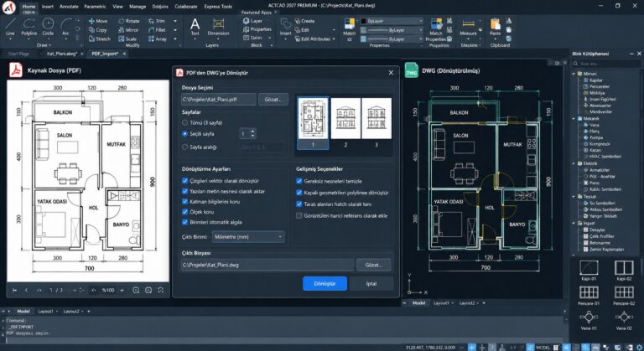Click the Pencere-01 window block thumbnail
644x351 pixels.
(589, 295)
